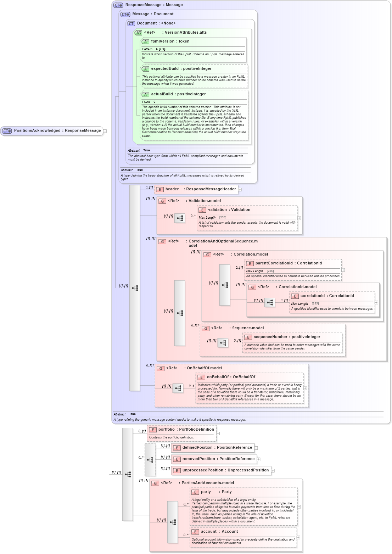This screenshot has height=554, width=392.
Task: Click the CT icon beside ResponseMessage : Message
Action: pyautogui.click(x=118, y=5)
